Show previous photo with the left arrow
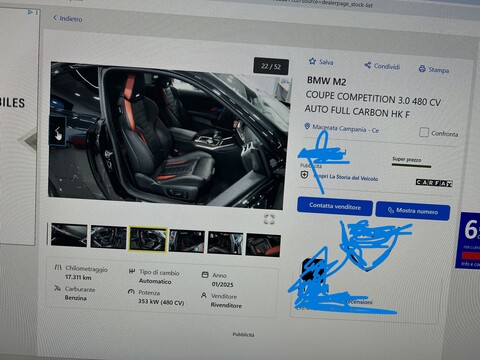Screen dimensions: 480x360 [x=58, y=131]
